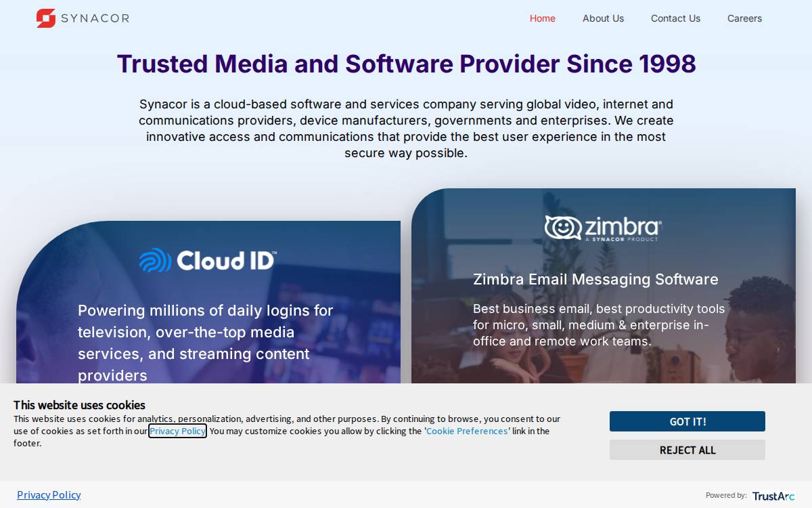812x508 pixels.
Task: Open Privacy Policy link in cookie text
Action: pyautogui.click(x=178, y=431)
